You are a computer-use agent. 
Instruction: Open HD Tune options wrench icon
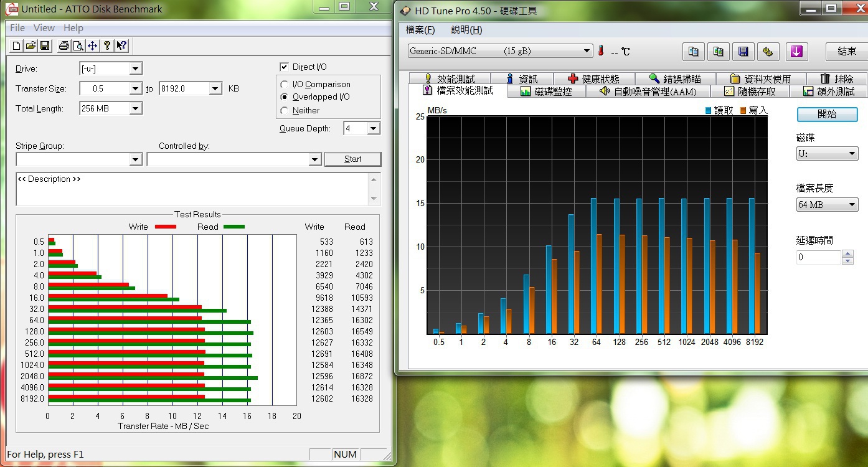(x=768, y=52)
